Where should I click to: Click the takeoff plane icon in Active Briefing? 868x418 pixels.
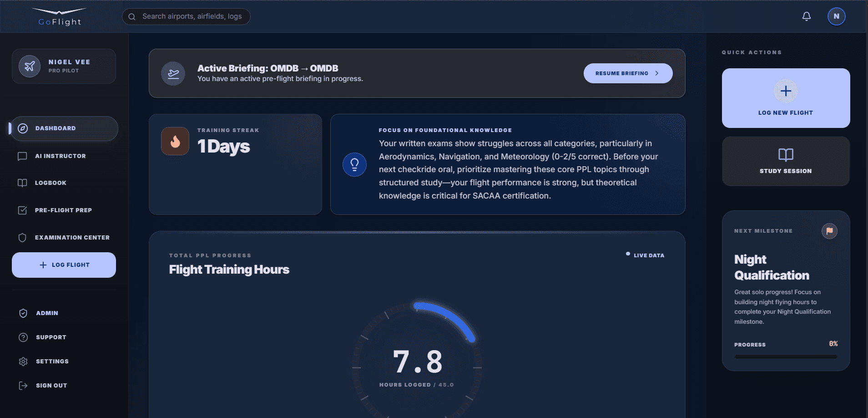pos(173,73)
